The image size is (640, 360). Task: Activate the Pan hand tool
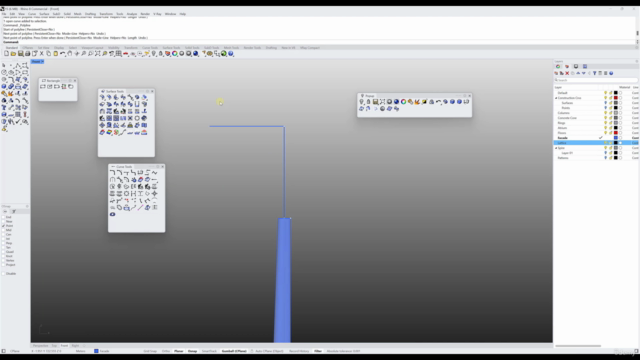pyautogui.click(x=69, y=53)
